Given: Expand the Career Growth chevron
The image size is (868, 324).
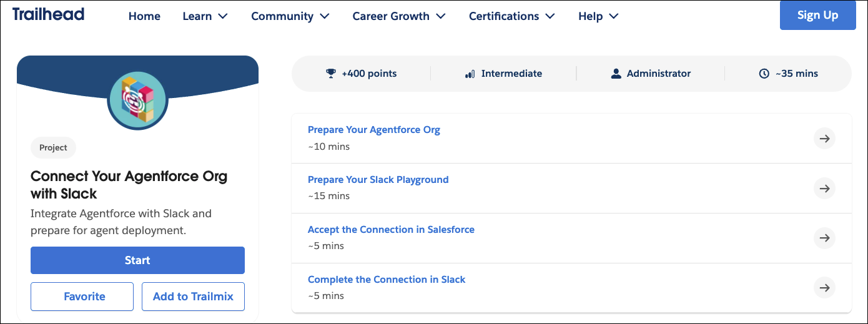Looking at the screenshot, I should tap(441, 16).
